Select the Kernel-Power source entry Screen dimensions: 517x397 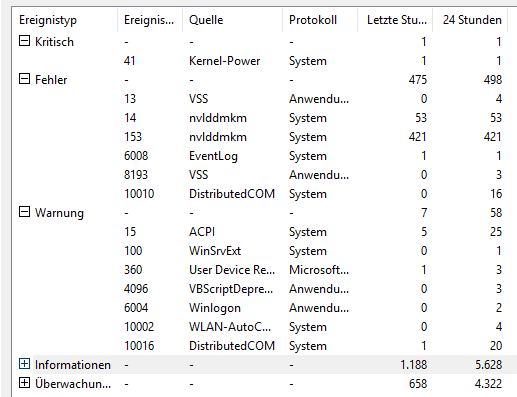(224, 61)
